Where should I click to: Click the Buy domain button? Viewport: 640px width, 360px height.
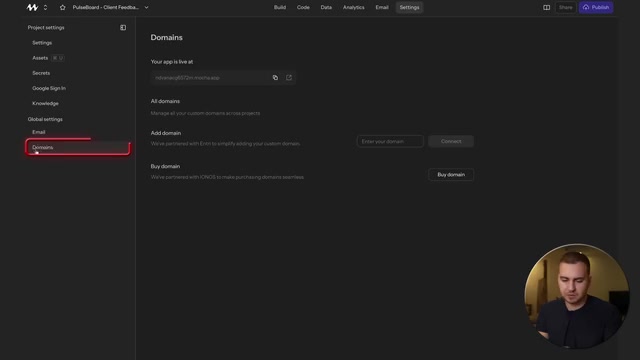tap(451, 175)
